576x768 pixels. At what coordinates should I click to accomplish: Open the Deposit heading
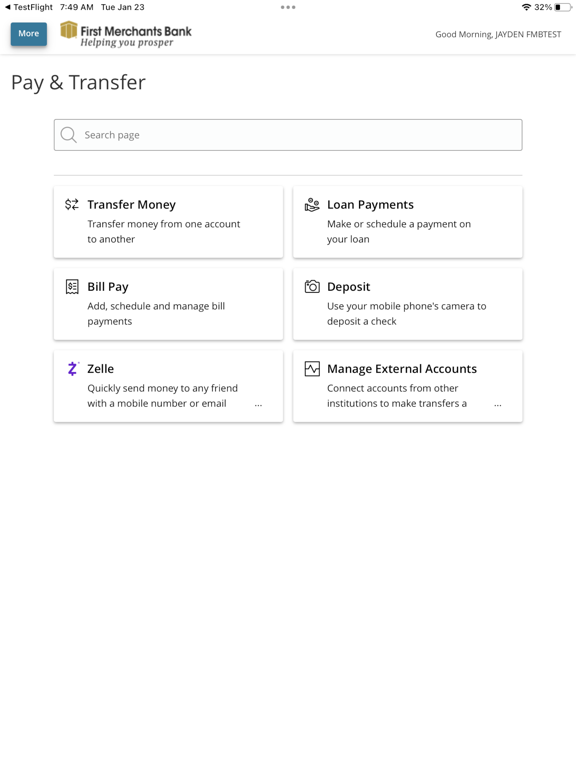[348, 287]
